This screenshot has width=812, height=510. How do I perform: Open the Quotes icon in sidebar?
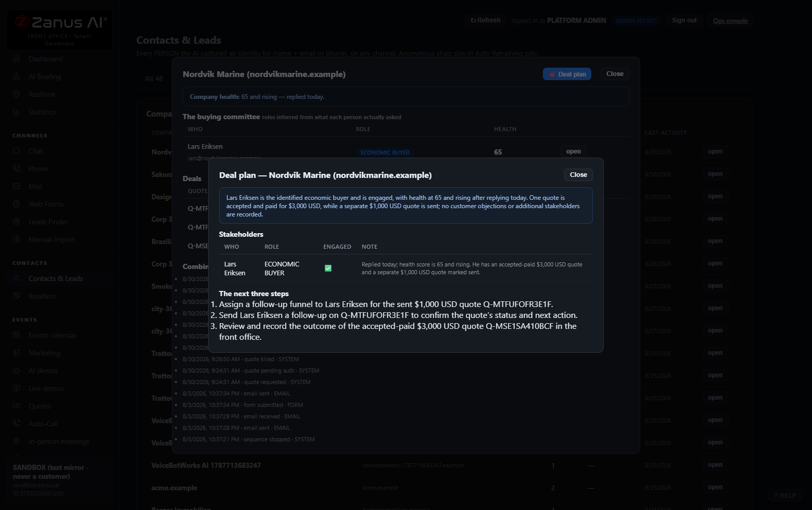click(17, 406)
